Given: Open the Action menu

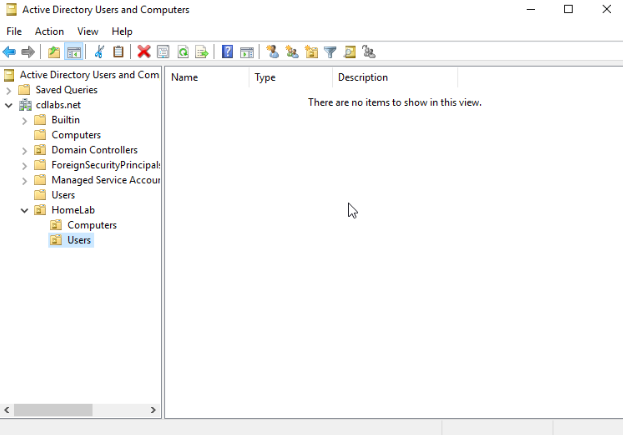Looking at the screenshot, I should pyautogui.click(x=49, y=31).
